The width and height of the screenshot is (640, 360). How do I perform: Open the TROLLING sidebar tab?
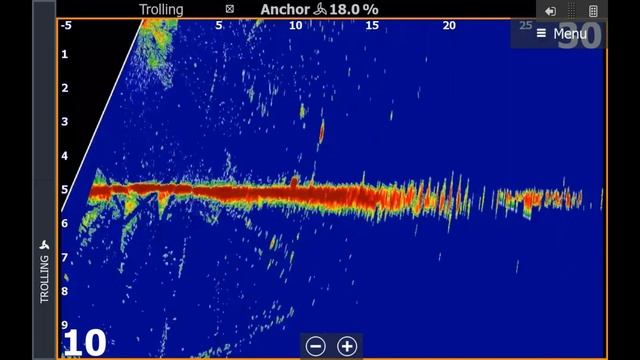pyautogui.click(x=44, y=271)
